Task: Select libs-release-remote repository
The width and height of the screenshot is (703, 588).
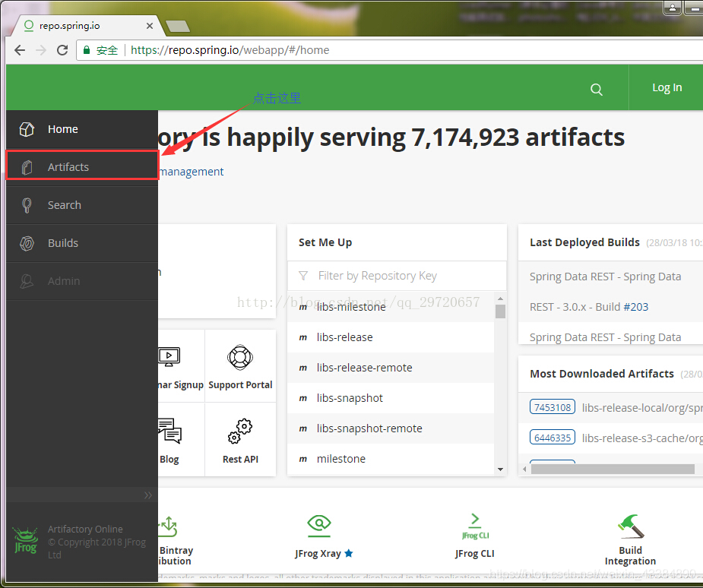Action: 391,368
